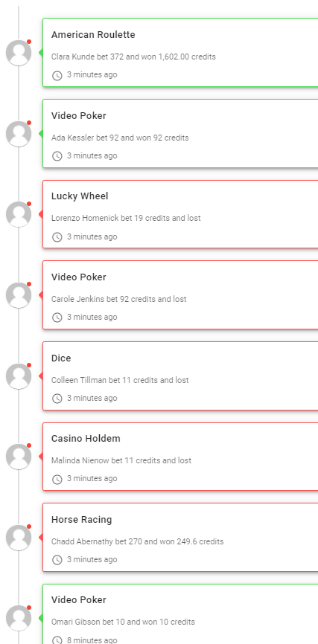Open Malinda Nienow's avatar
Viewport: 318px width, 644px height.
pos(19,457)
